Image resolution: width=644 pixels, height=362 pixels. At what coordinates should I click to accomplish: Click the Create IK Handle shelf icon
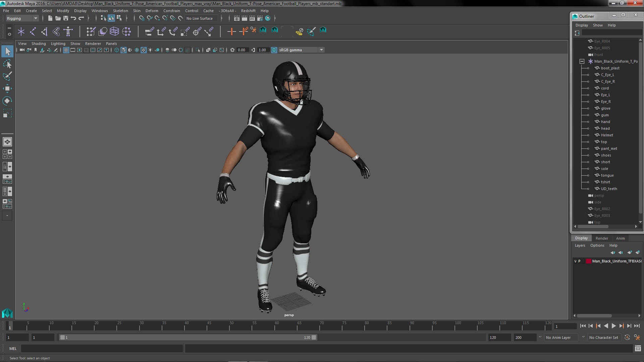45,32
